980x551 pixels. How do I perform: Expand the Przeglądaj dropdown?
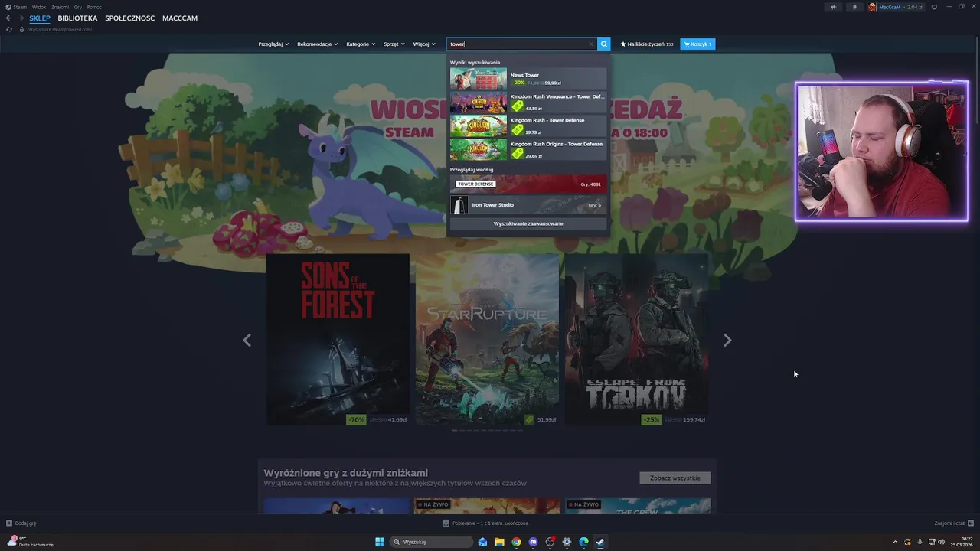[x=273, y=44]
